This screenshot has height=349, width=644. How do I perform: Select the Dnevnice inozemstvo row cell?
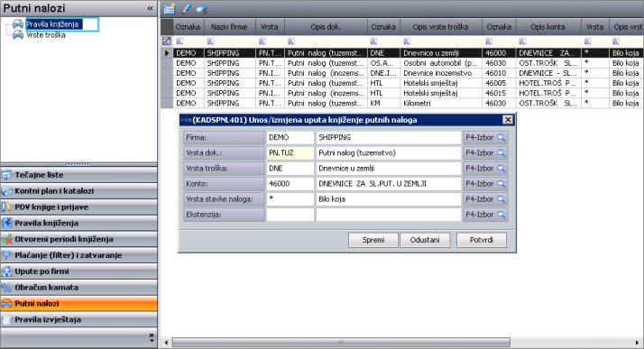tap(441, 73)
